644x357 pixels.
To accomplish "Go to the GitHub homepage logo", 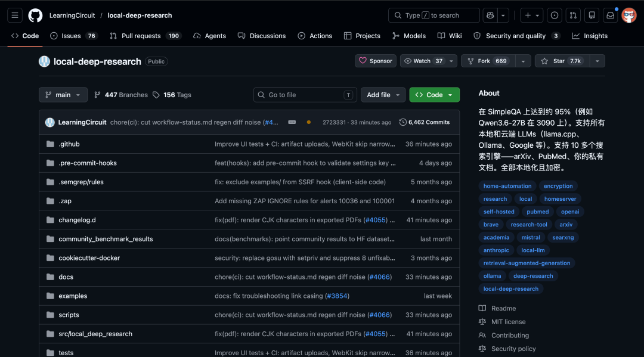I will pos(35,15).
